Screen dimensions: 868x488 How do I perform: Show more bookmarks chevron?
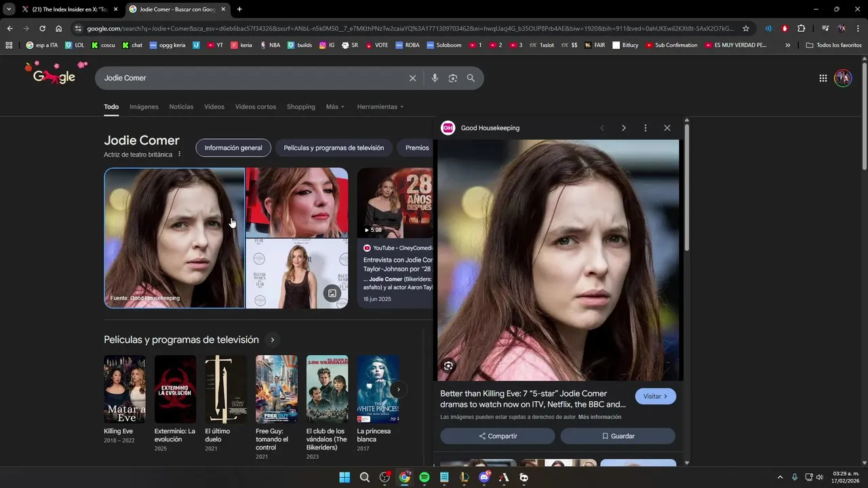[x=787, y=45]
